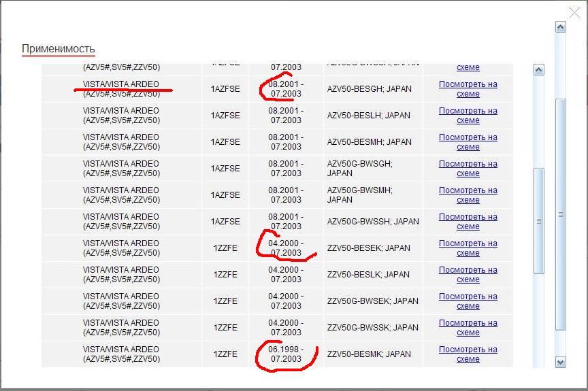The height and width of the screenshot is (391, 588).
Task: Close the Применимость popup with the X
Action: click(x=574, y=12)
